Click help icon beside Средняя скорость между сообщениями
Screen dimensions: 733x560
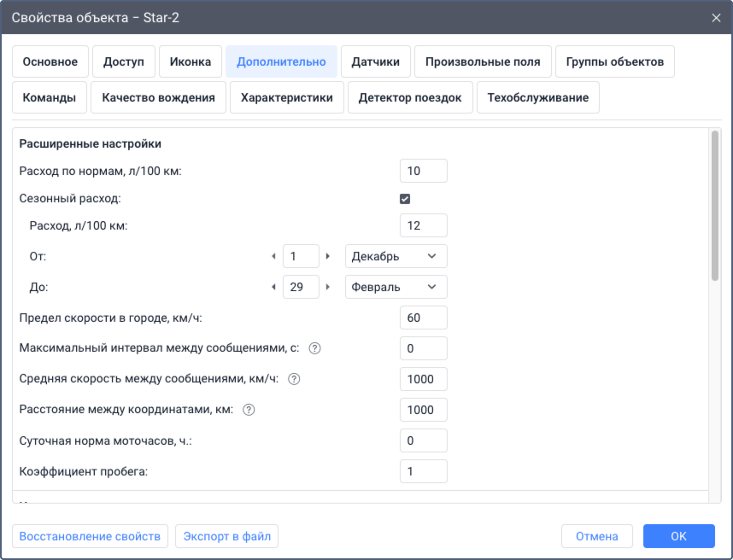tap(295, 379)
